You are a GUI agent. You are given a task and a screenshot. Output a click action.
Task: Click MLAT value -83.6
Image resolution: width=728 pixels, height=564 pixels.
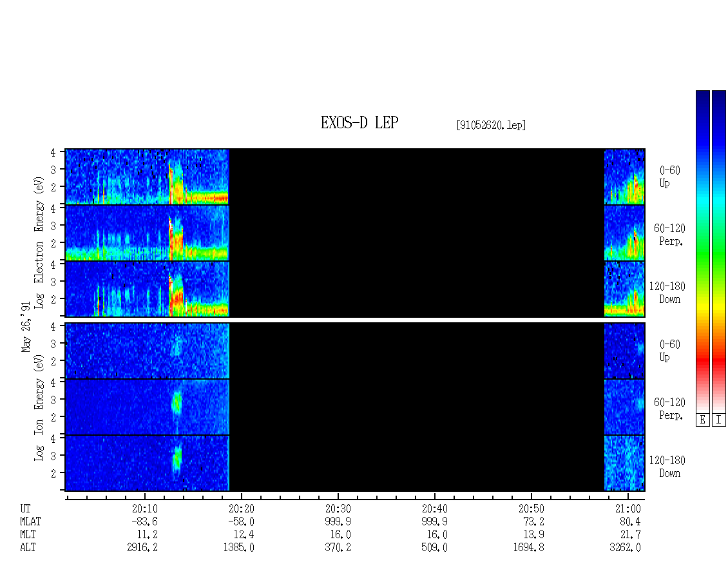coord(144,521)
